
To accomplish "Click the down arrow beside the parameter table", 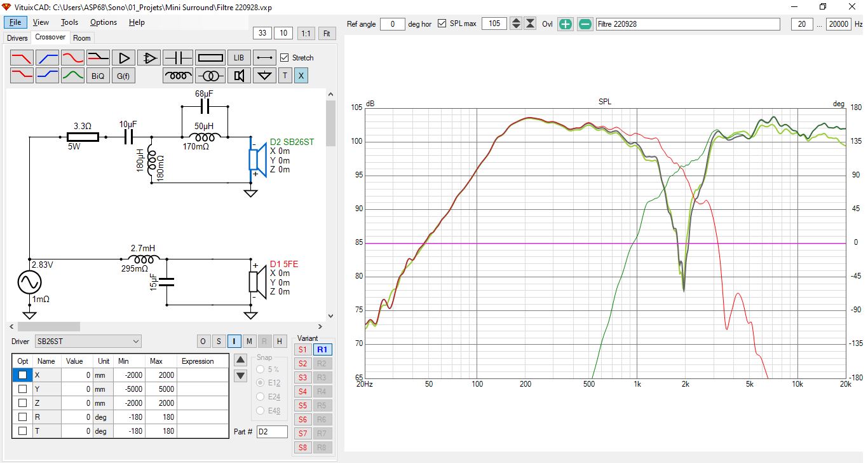I will tap(240, 376).
